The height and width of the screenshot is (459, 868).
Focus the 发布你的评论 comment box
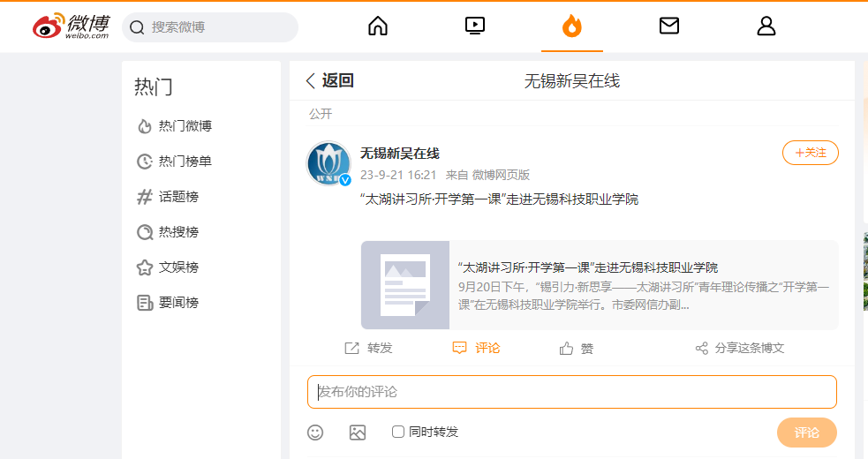coord(572,392)
